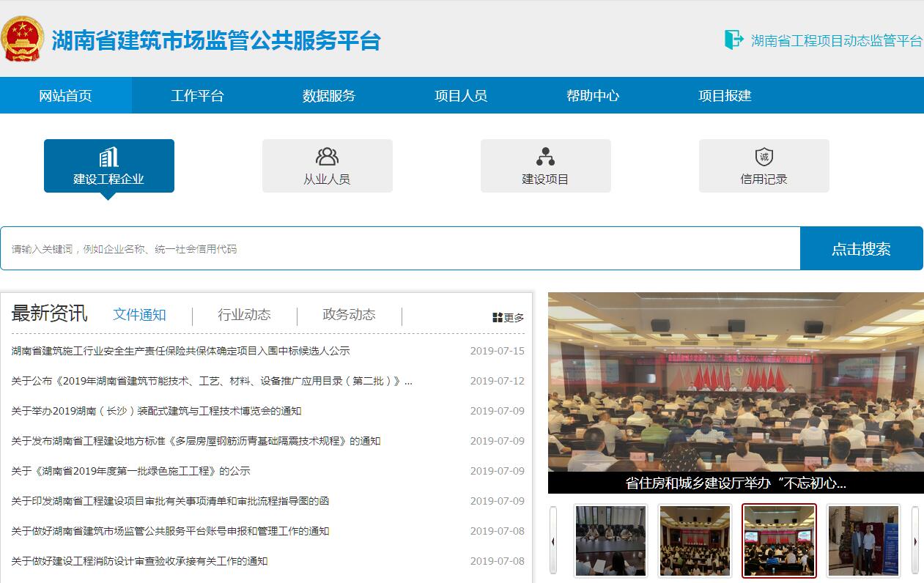Image resolution: width=924 pixels, height=583 pixels.
Task: Select the 建设项目 hierarchy icon
Action: coord(545,157)
